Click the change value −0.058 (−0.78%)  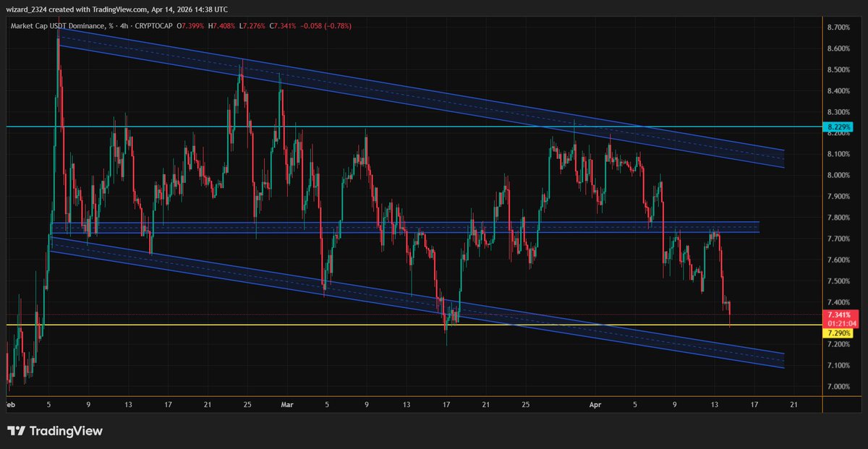coord(328,26)
